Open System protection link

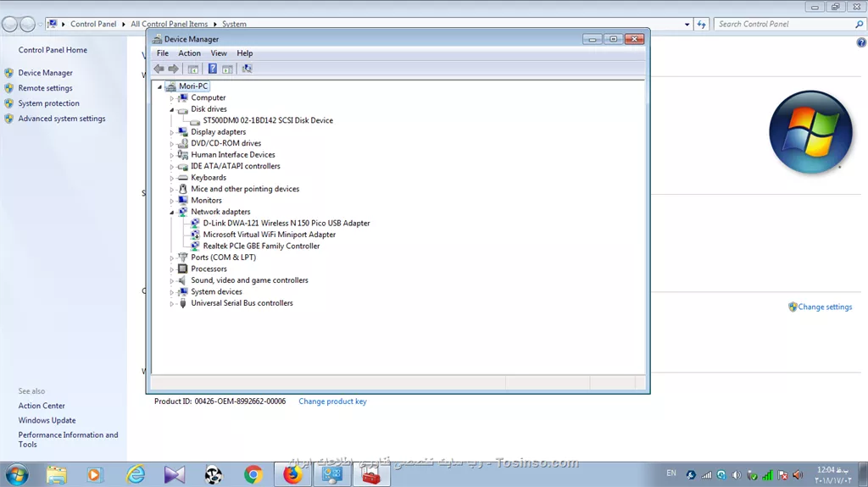pyautogui.click(x=48, y=103)
